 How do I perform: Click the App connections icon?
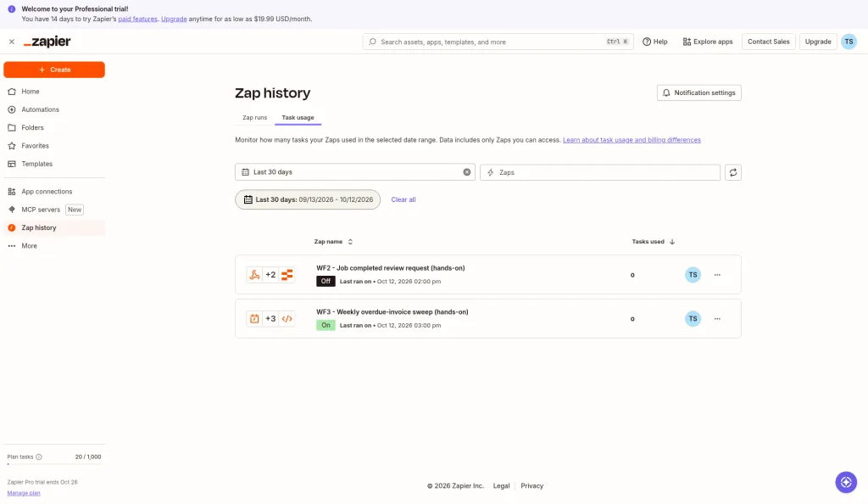[x=12, y=192]
